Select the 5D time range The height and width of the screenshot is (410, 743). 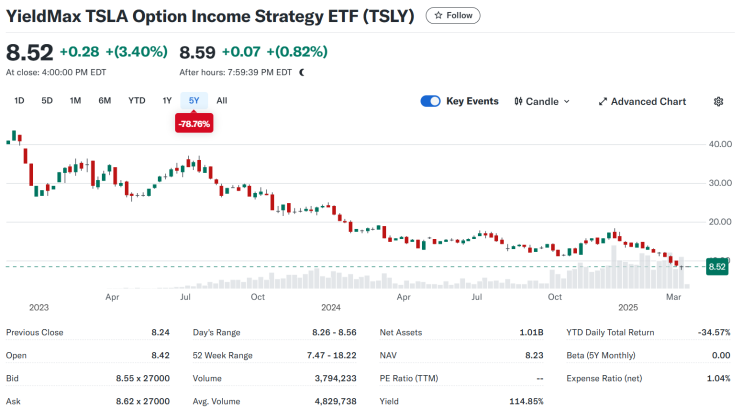point(47,100)
